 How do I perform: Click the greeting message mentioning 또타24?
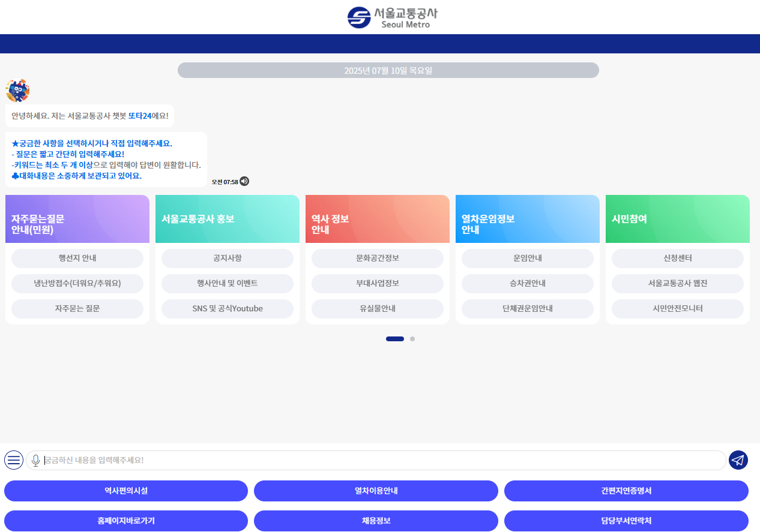tap(90, 116)
